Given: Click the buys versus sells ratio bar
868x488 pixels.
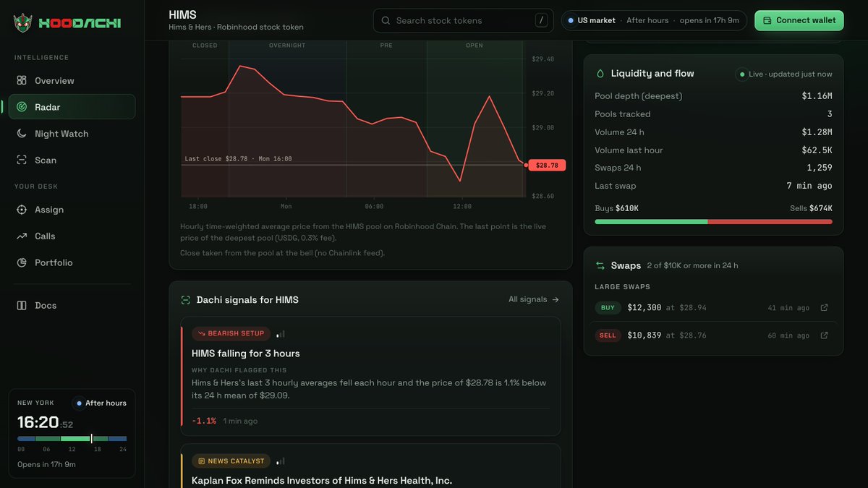Looking at the screenshot, I should [x=713, y=222].
